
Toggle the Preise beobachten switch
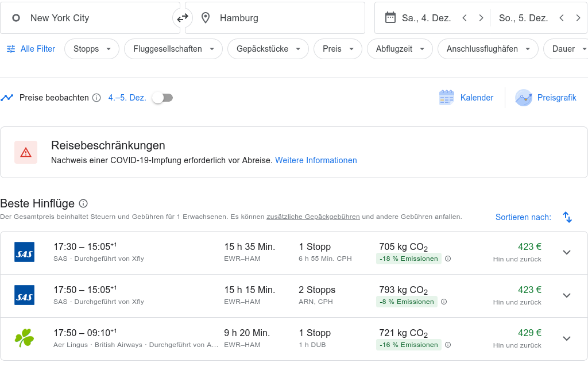163,98
